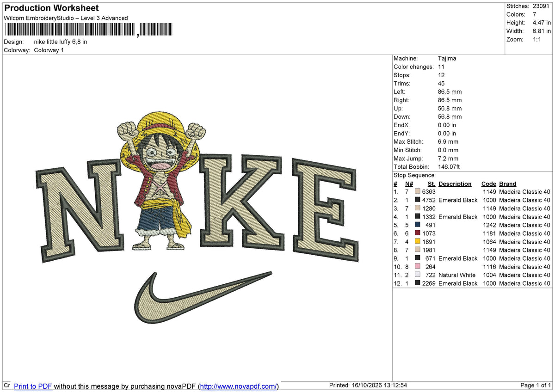Click the black swatch for stop 12 (2269 stitches)
555x392 pixels.
pos(418,283)
